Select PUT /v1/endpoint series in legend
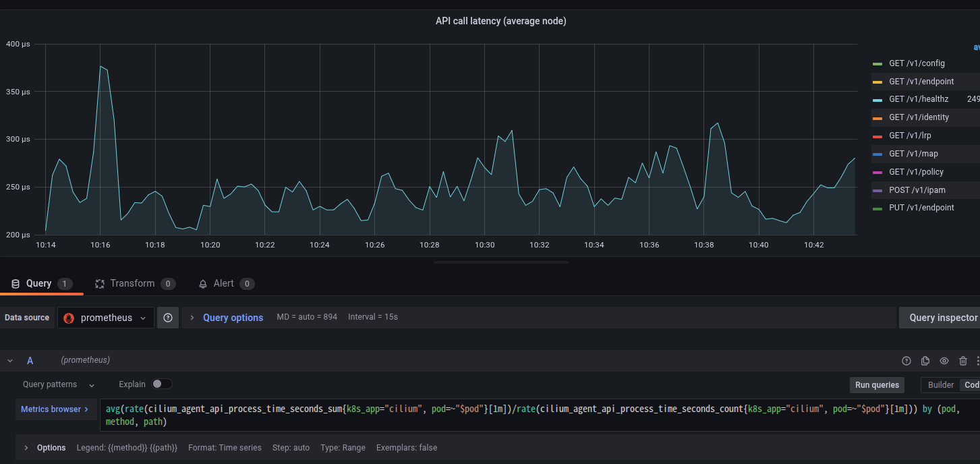Screen dimensions: 980x464 (x=921, y=208)
